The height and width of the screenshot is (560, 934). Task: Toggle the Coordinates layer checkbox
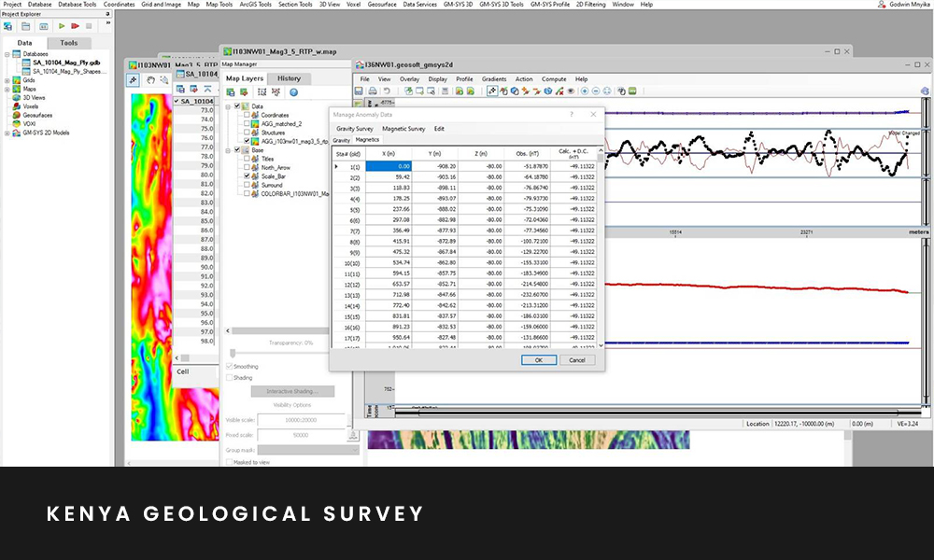247,115
